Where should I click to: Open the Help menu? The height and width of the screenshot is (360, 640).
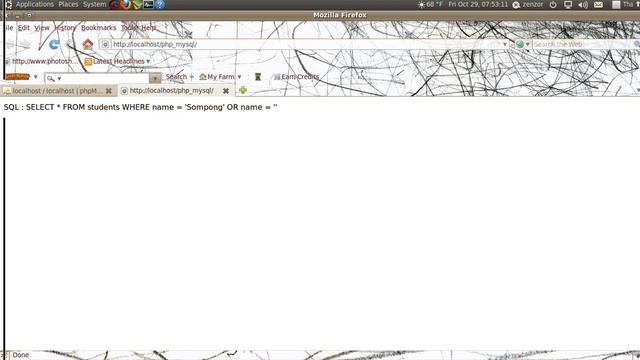click(149, 28)
